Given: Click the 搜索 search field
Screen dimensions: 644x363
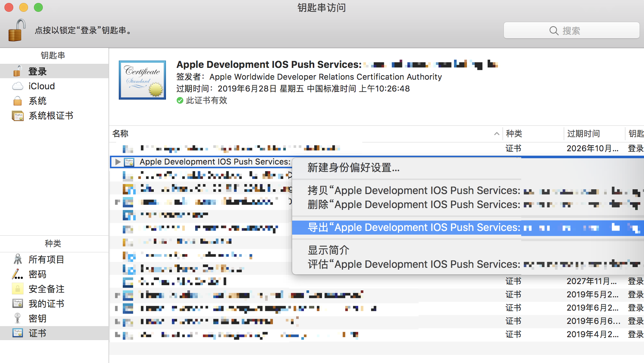Looking at the screenshot, I should click(571, 31).
